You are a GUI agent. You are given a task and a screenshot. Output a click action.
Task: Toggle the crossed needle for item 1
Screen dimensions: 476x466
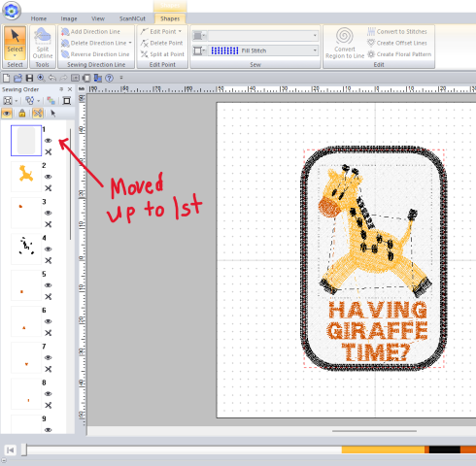point(49,151)
